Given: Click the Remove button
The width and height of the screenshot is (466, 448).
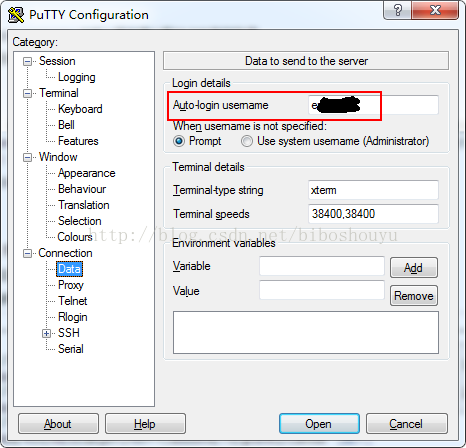Looking at the screenshot, I should [414, 296].
